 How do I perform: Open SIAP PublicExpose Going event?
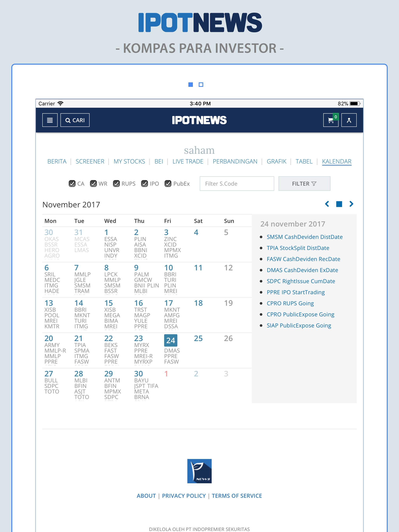tap(299, 325)
